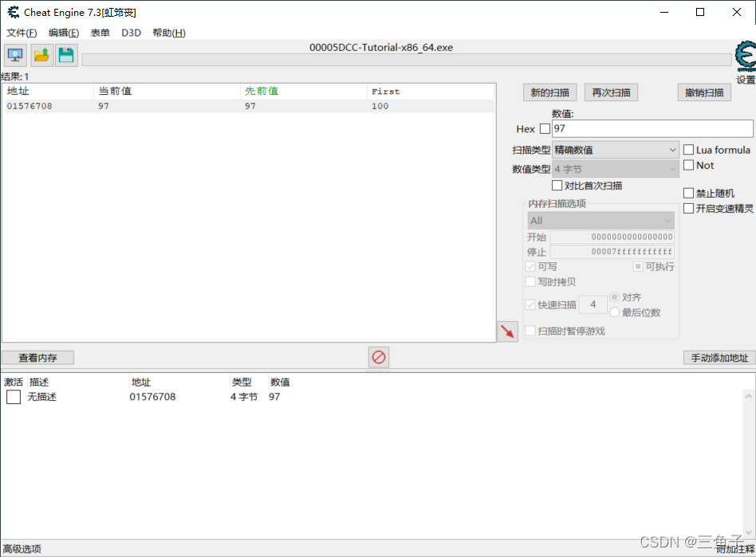This screenshot has width=756, height=557.
Task: Activate the 无描述 address entry checkbox
Action: [14, 397]
